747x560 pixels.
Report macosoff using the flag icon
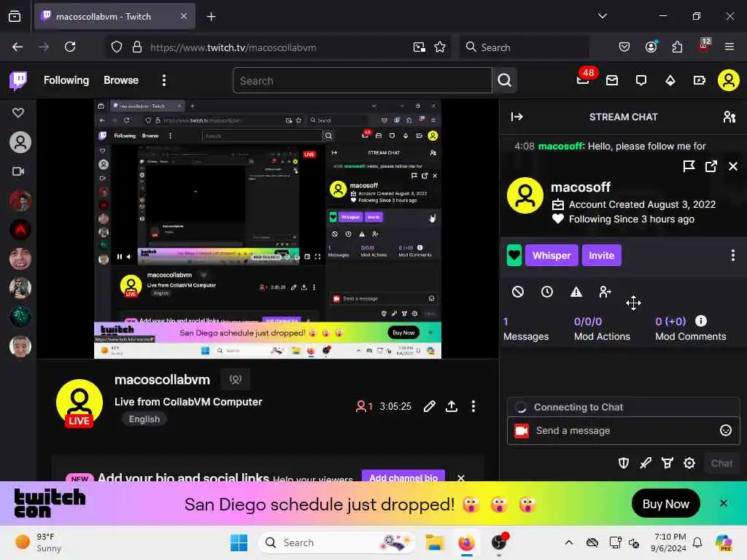click(x=689, y=166)
